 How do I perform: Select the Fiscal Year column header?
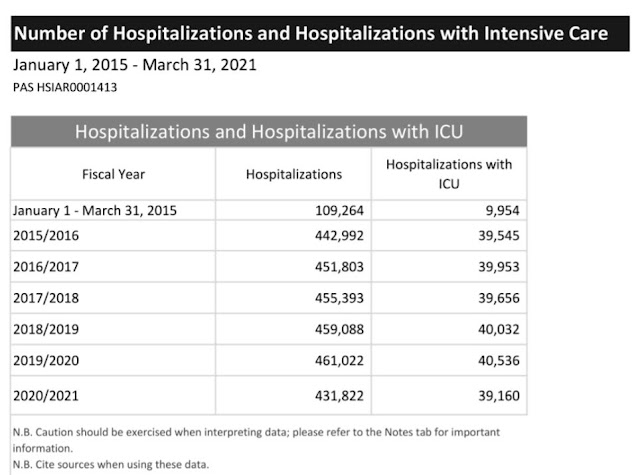coord(113,174)
